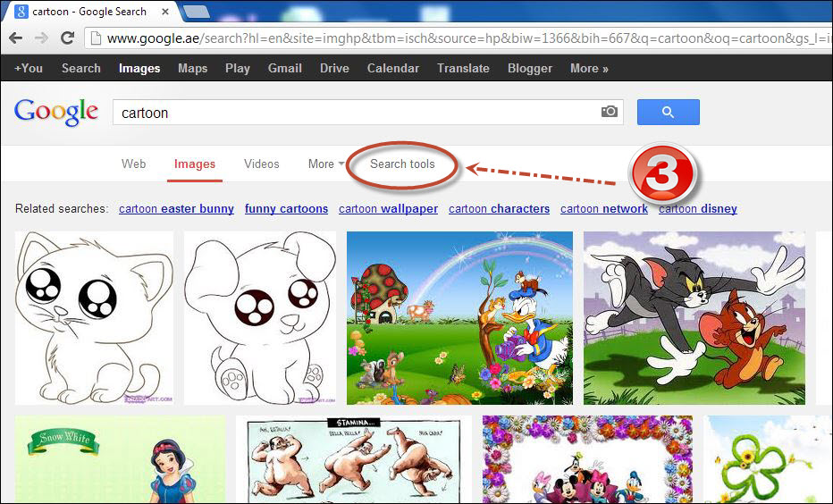The image size is (833, 504).
Task: Open the Donald Duck rainbow scene thumbnail
Action: [459, 317]
